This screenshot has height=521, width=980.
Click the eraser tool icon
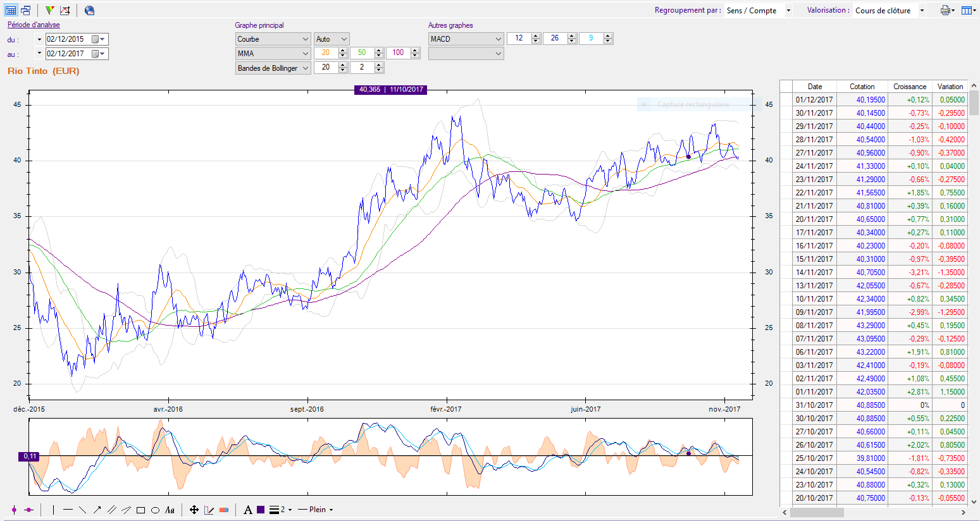(224, 510)
